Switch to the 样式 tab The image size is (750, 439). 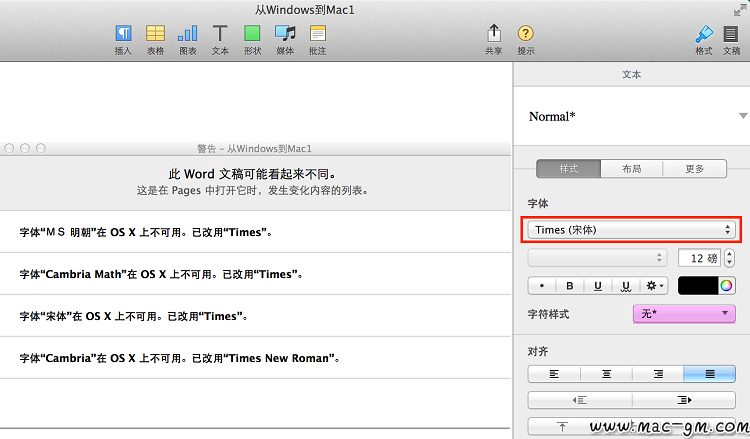coord(568,169)
